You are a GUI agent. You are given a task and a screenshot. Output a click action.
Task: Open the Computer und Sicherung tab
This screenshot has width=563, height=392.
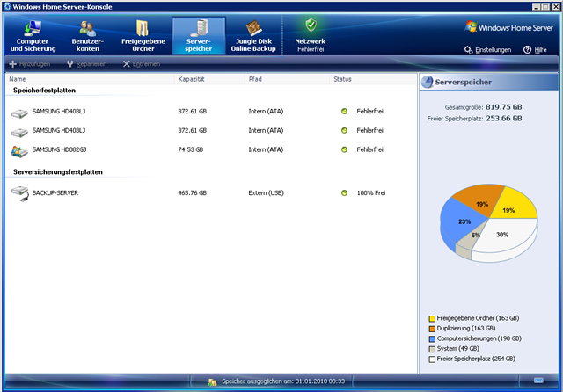click(33, 36)
